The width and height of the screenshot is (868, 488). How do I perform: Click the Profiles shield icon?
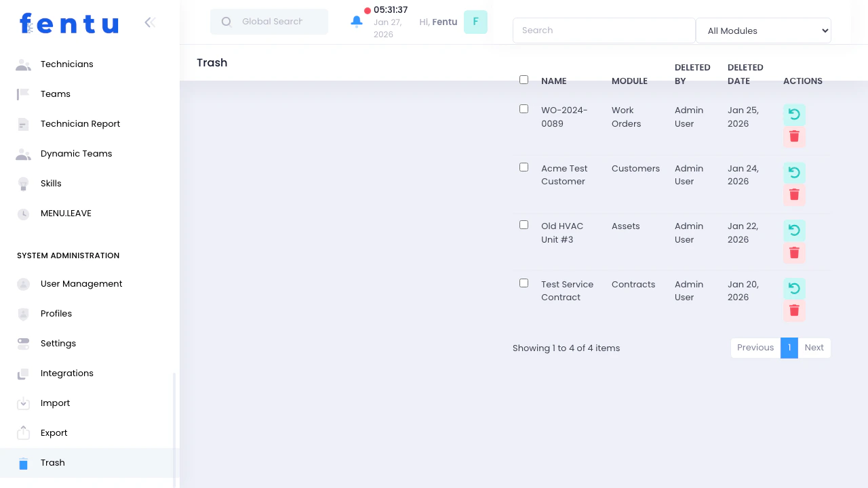pos(23,314)
